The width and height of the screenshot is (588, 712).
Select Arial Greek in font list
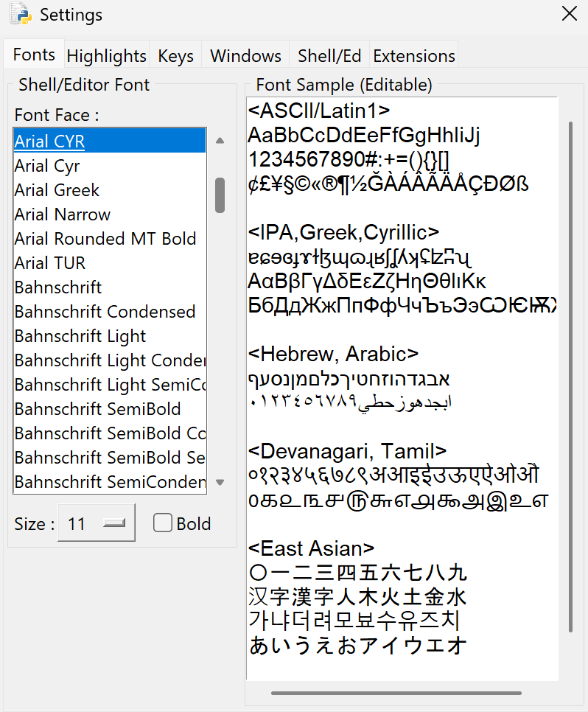click(57, 190)
